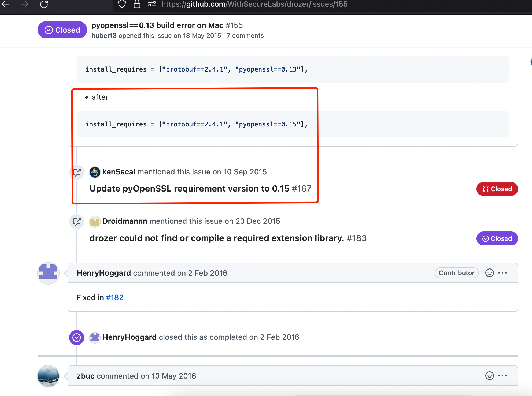Open the 2 Feb 2016 closed event timestamp
Image resolution: width=532 pixels, height=396 pixels.
280,337
